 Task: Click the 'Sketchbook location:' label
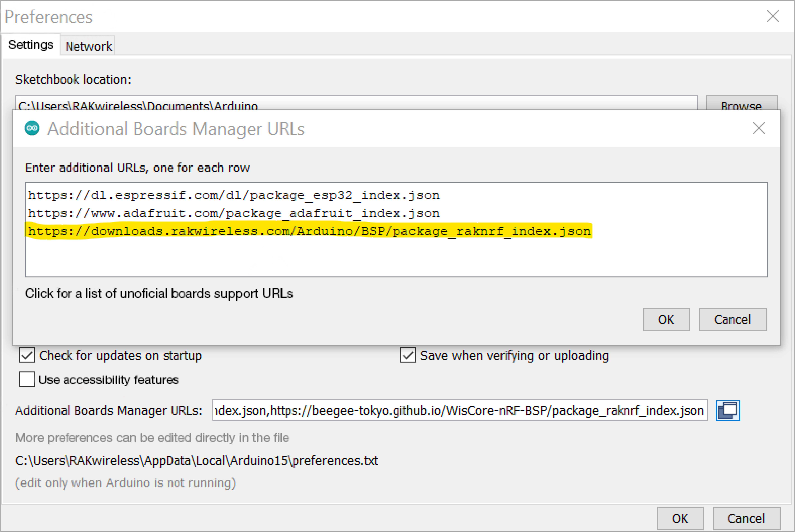click(73, 80)
